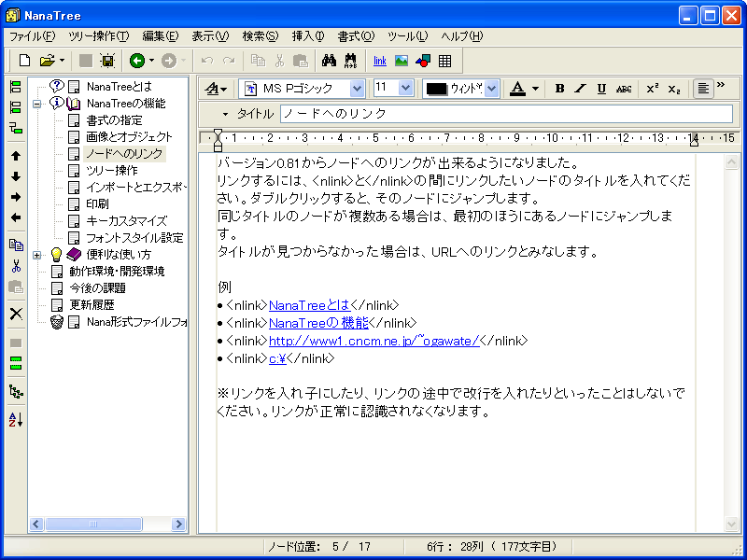Click the green ruler-bar icon in tree sidebar
The height and width of the screenshot is (560, 747).
click(16, 363)
